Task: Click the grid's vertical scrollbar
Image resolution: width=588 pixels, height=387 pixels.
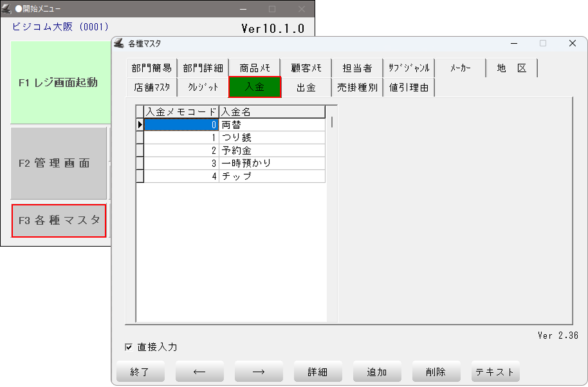Action: coord(332,122)
